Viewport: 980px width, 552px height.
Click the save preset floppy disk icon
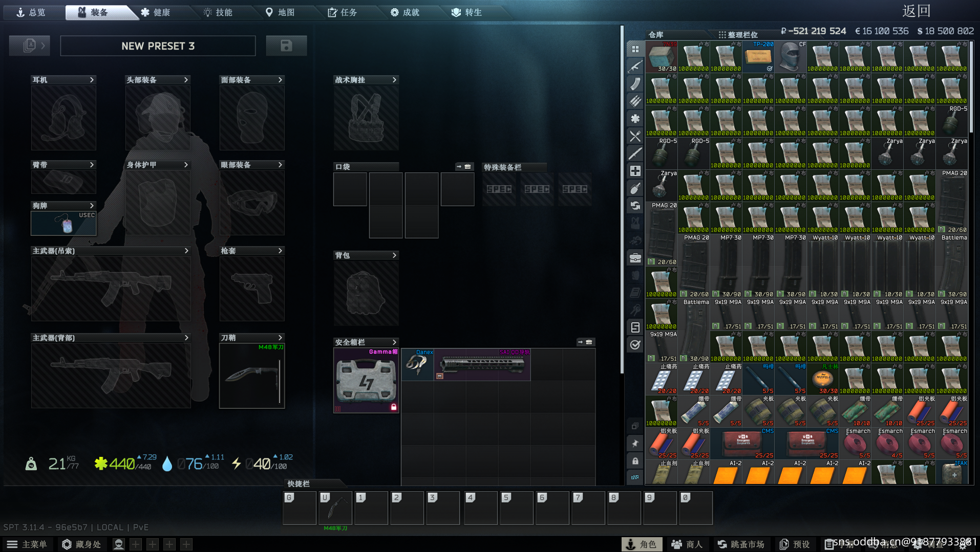point(286,46)
